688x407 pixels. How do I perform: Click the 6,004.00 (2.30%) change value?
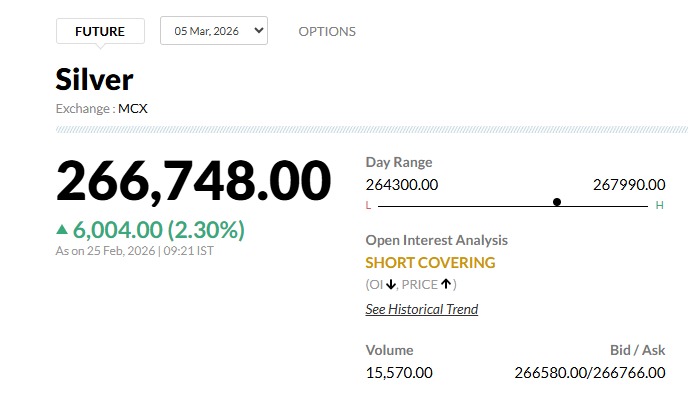click(x=160, y=230)
